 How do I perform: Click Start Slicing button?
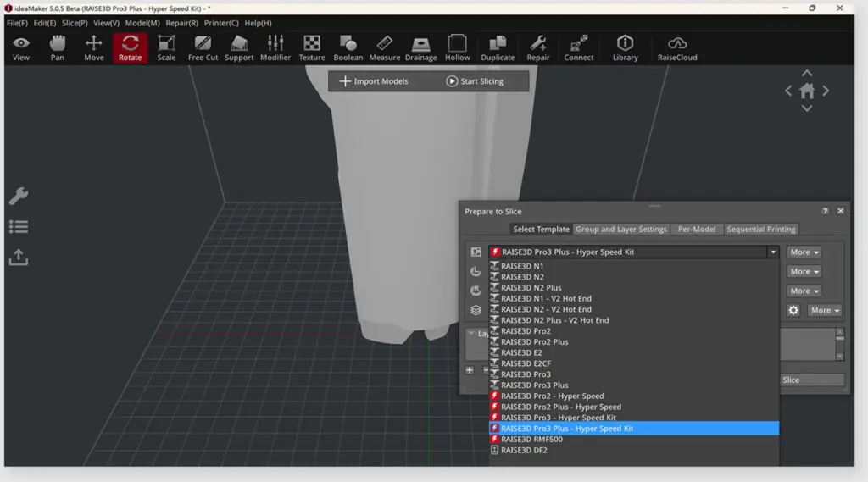(475, 81)
